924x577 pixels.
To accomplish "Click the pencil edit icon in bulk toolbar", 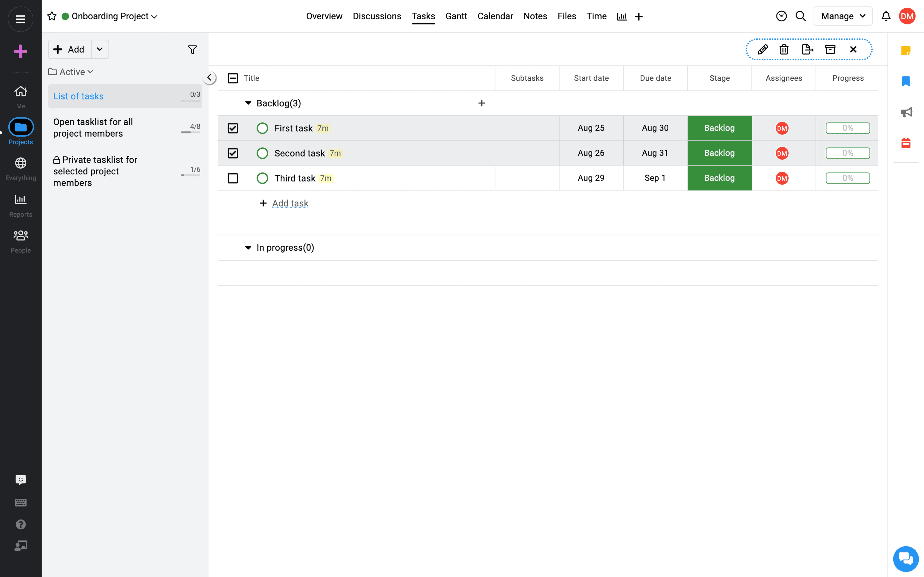I will pos(762,50).
